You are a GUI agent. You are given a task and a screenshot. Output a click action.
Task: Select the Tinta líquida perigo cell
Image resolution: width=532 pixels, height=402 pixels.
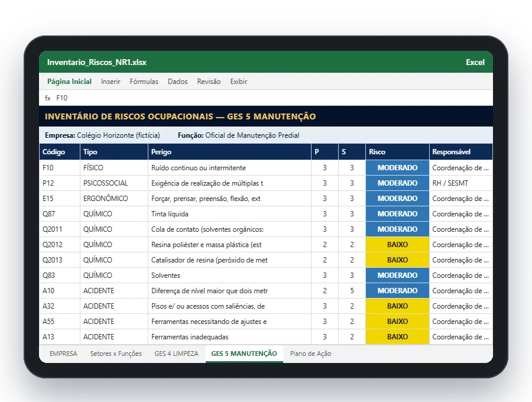229,214
